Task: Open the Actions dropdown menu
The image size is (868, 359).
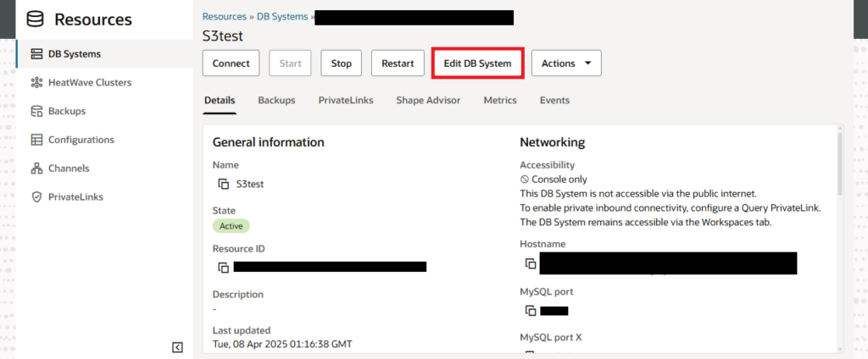Action: (566, 64)
